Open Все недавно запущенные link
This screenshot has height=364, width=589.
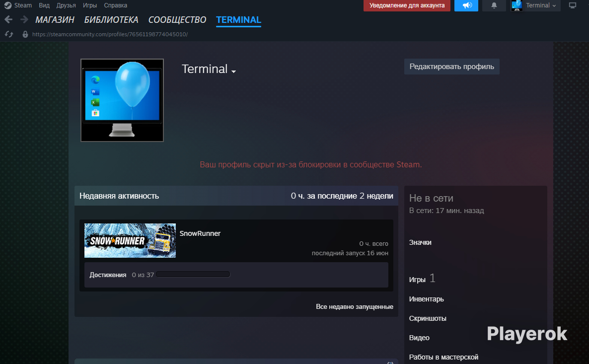[x=354, y=306]
